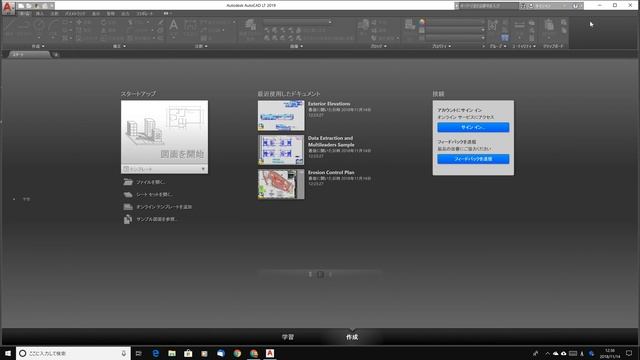Screen dimensions: 640x360
Task: Click the Insert block icon in ブロック panel
Action: pos(363,25)
